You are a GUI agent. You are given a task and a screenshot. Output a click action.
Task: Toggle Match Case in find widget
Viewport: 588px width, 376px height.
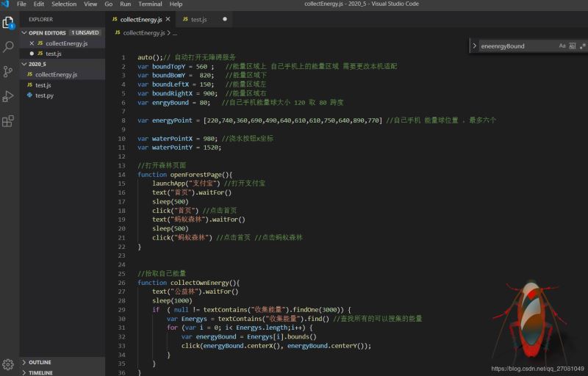[562, 46]
